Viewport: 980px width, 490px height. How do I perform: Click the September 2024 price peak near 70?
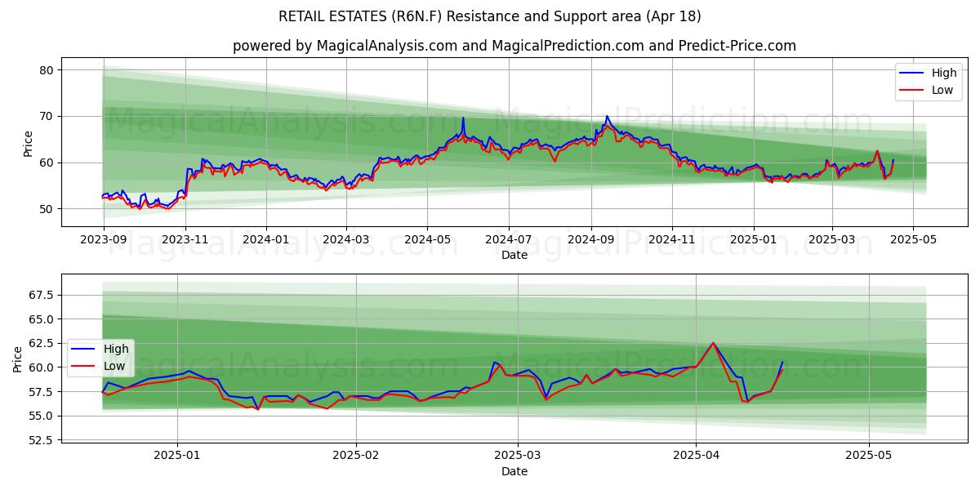point(606,116)
